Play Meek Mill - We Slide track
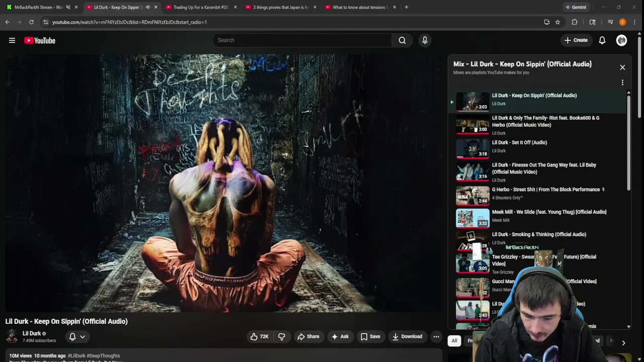This screenshot has width=644, height=362. pos(538,217)
